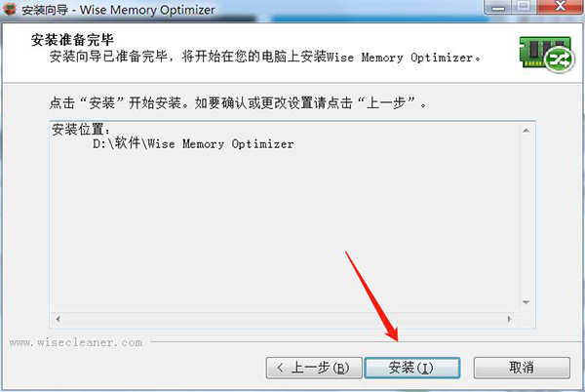The width and height of the screenshot is (585, 392).
Task: Close the installer wizard window
Action: tap(560, 7)
